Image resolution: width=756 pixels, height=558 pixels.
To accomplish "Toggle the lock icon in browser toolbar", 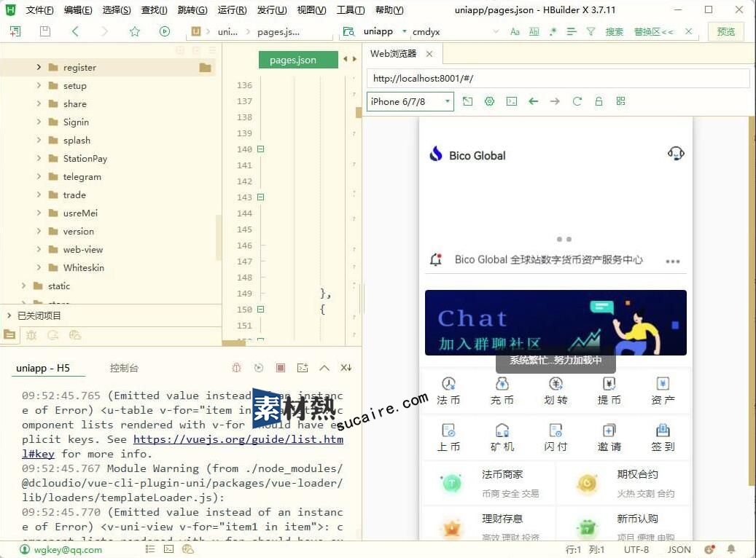I will coord(599,101).
